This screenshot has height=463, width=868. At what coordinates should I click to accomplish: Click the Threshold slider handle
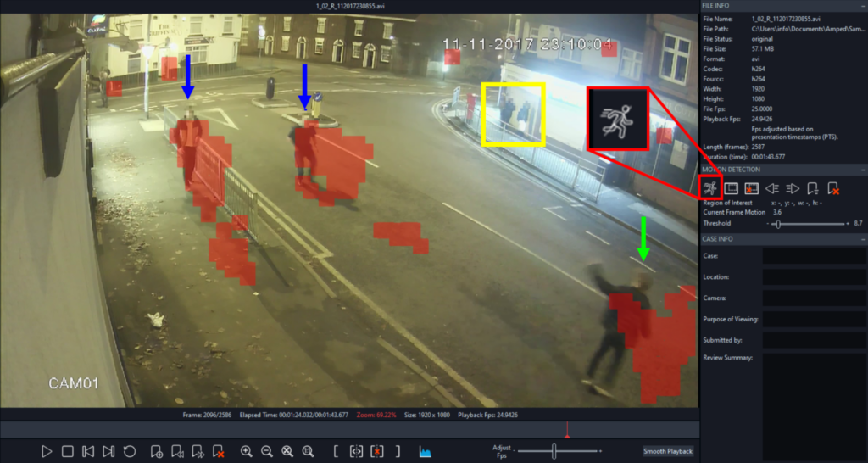[778, 224]
